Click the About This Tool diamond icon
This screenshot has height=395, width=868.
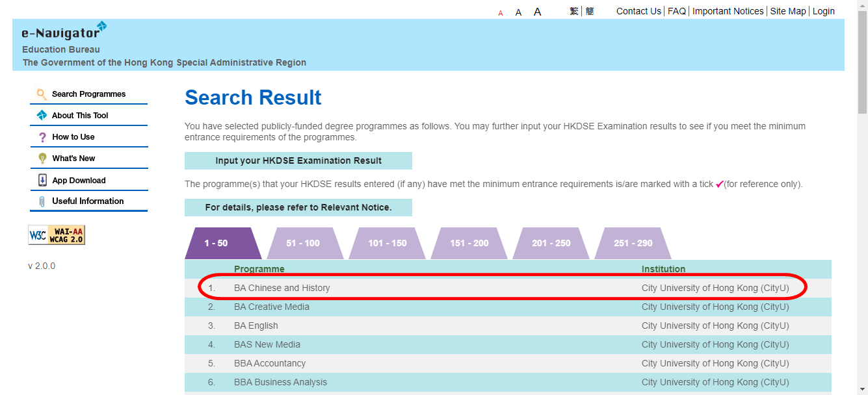point(42,116)
